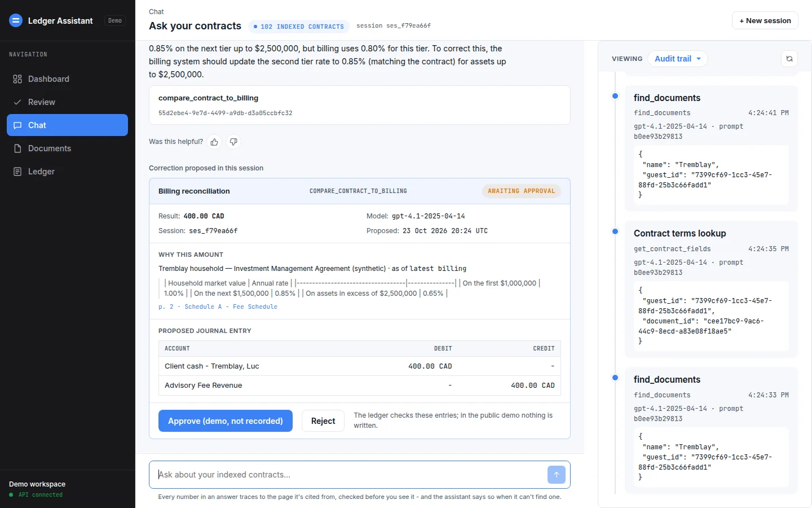Viewport: 812px width, 508px height.
Task: Click the timeline dot beside Contract terms lookup
Action: 615,231
